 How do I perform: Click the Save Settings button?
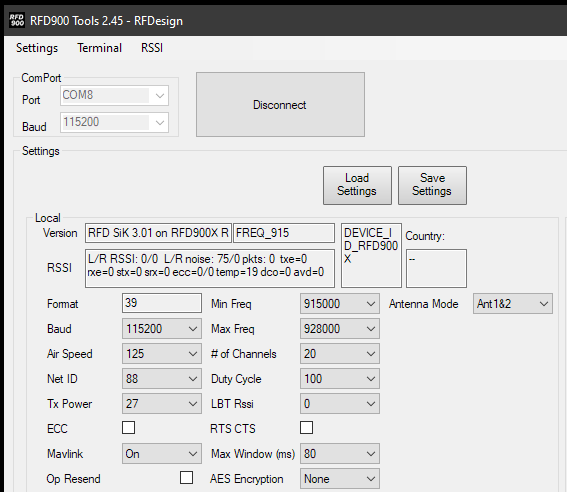pos(432,185)
